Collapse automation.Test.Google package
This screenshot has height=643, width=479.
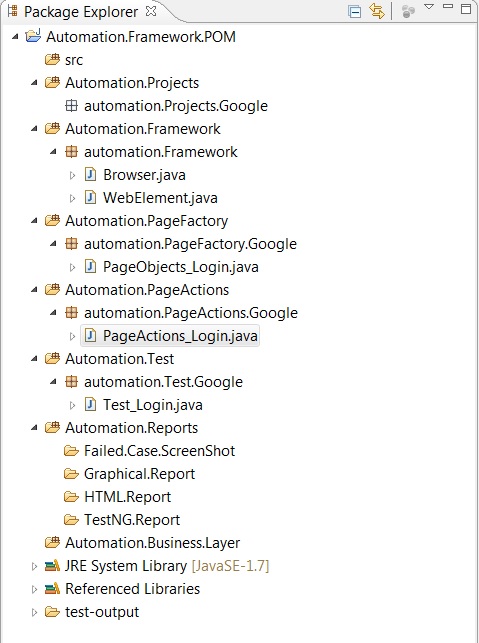click(x=53, y=381)
